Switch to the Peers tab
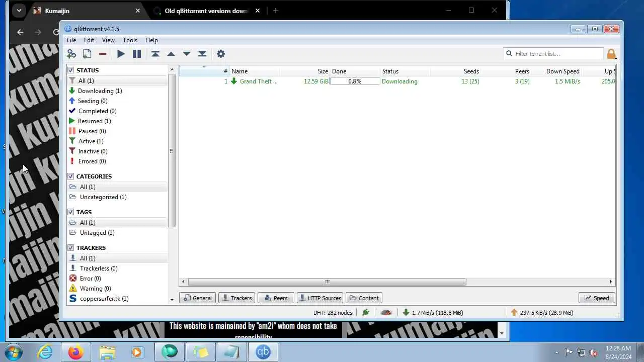This screenshot has height=362, width=644. 276,298
